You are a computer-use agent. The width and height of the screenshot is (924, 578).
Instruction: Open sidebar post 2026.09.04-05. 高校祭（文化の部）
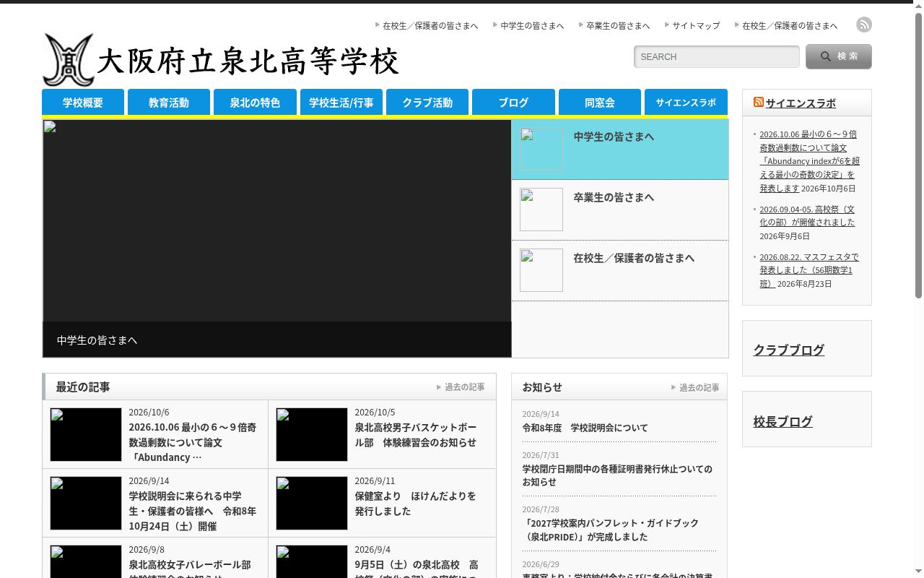[x=807, y=215]
